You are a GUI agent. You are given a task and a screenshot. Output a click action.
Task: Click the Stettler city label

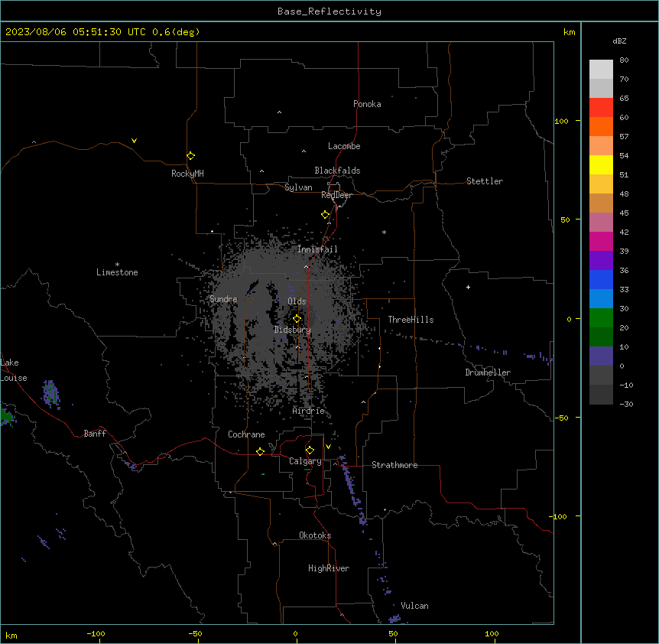[x=485, y=181]
